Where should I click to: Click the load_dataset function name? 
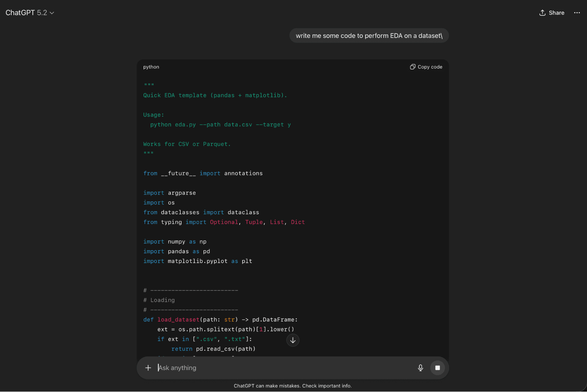click(x=178, y=320)
